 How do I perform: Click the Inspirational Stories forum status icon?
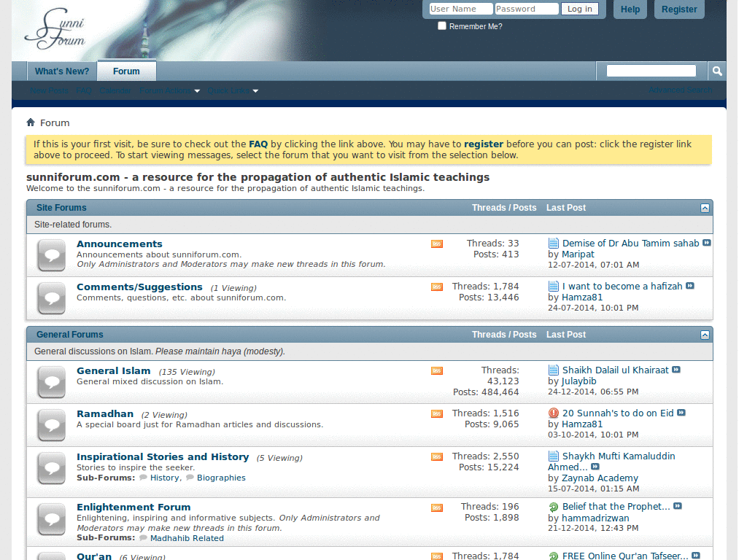point(52,468)
